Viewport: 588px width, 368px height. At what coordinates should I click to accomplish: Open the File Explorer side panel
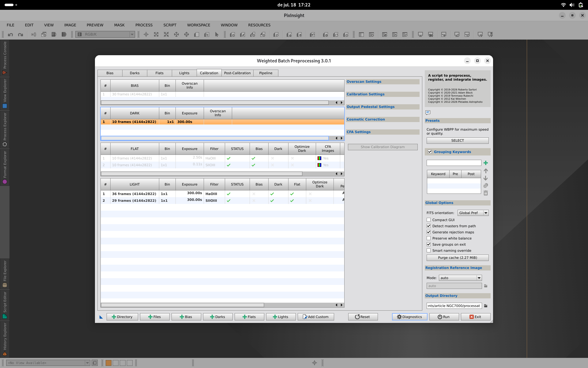click(x=5, y=274)
